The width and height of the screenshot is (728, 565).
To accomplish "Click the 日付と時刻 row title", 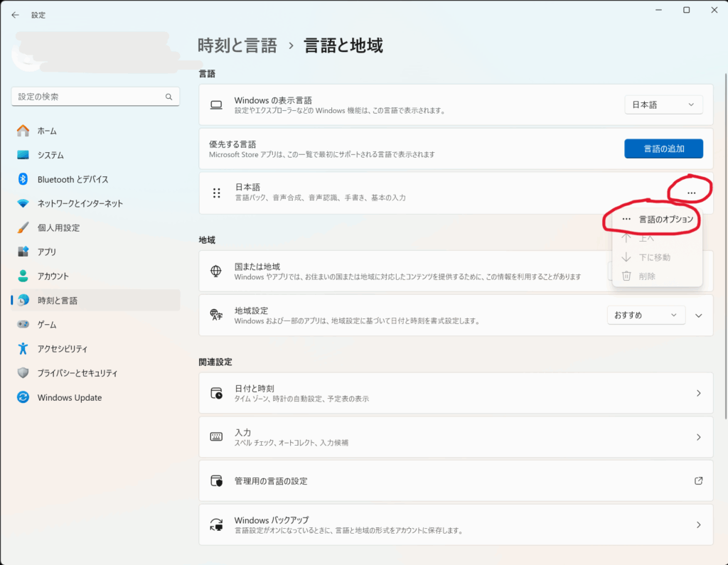I will [254, 388].
